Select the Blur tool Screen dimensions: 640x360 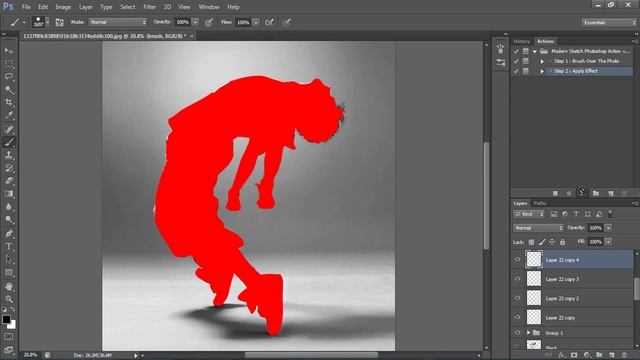[9, 207]
